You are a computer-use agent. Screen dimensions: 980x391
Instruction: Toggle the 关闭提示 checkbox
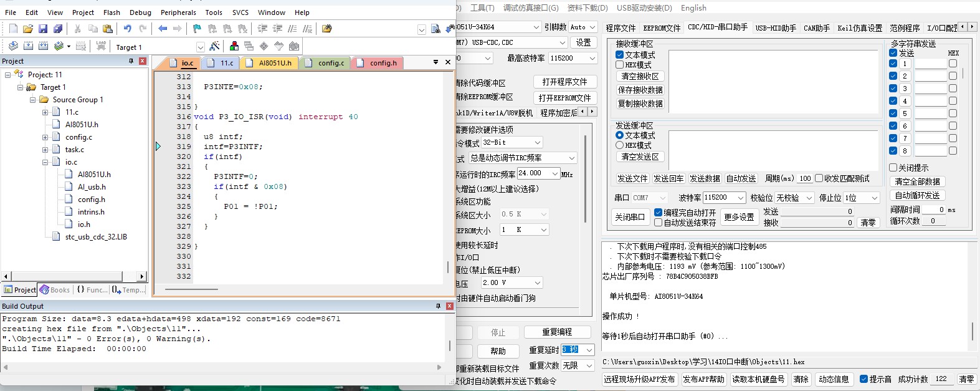[893, 168]
